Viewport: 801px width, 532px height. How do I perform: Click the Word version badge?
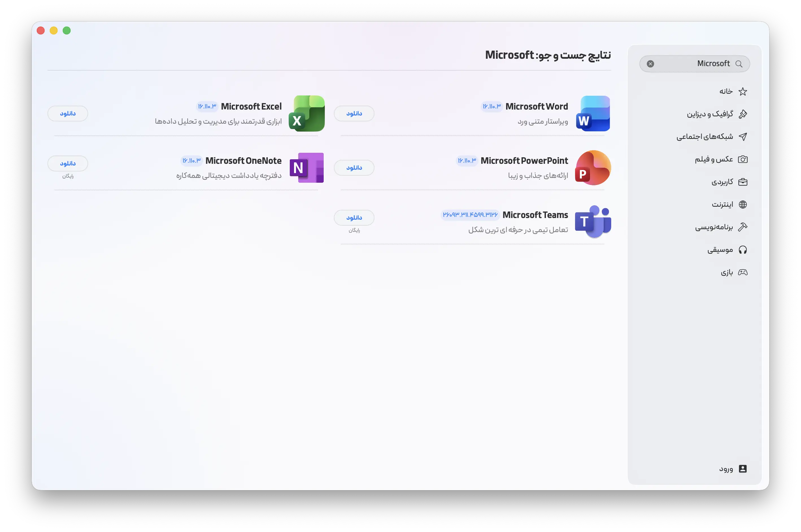tap(492, 106)
